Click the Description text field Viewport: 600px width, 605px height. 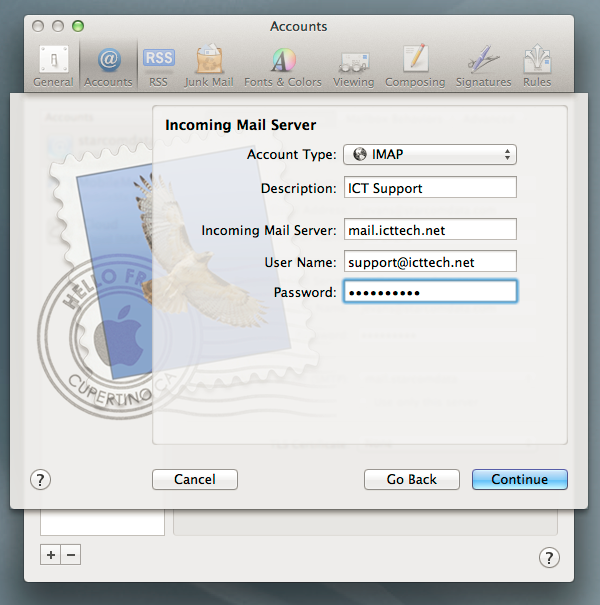tap(430, 188)
